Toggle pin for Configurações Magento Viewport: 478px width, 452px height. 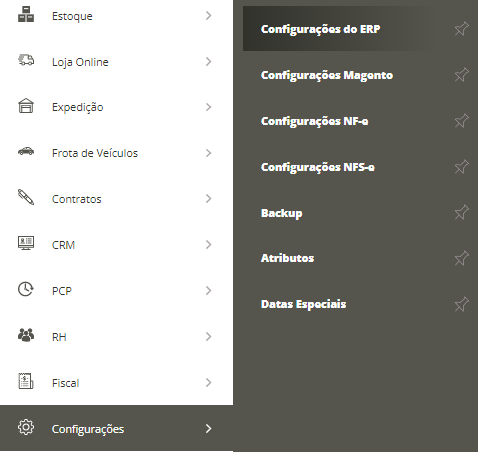click(462, 75)
